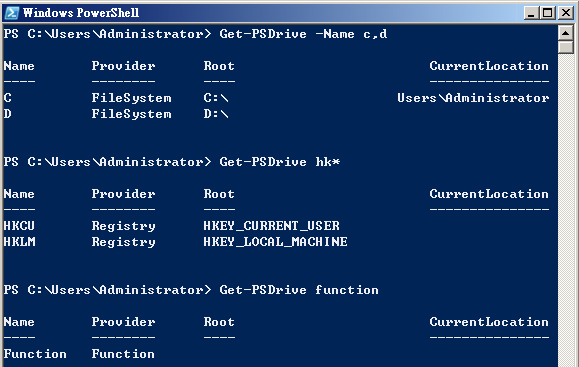
Task: Click the Windows PowerShell title text
Action: click(x=81, y=13)
